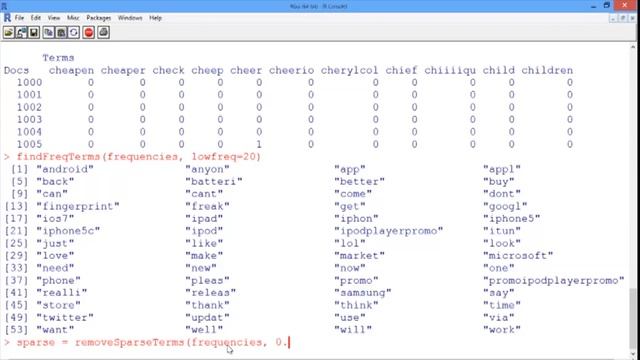Click the R logo in the menu bar
This screenshot has height=360, width=640.
[7, 18]
